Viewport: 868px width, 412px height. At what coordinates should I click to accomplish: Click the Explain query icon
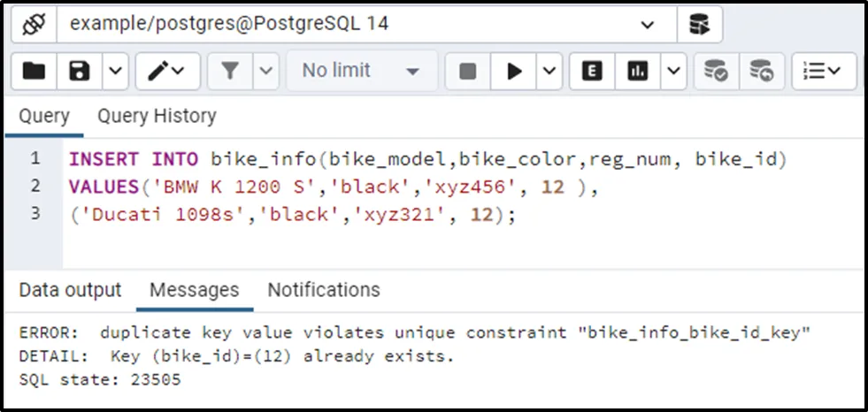(592, 71)
